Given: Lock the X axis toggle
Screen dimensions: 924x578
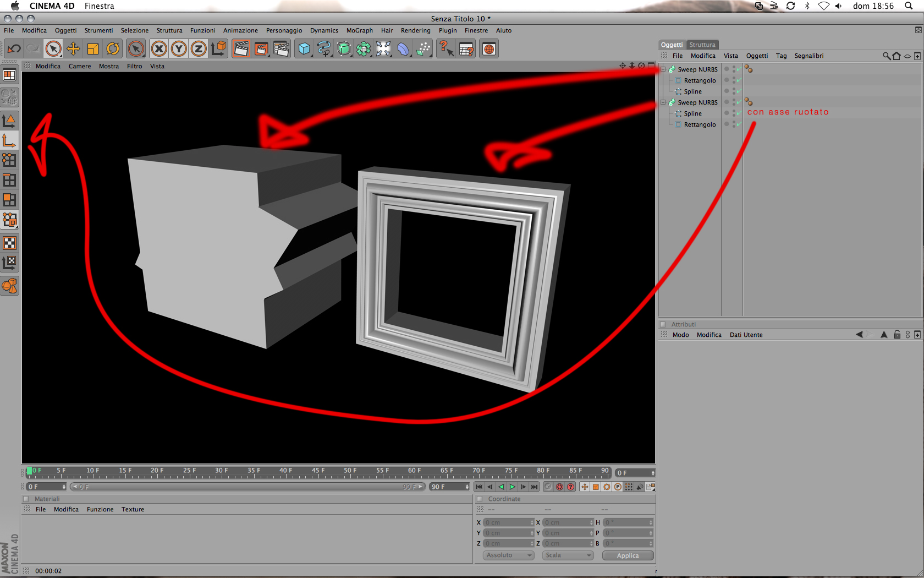Looking at the screenshot, I should pos(159,49).
